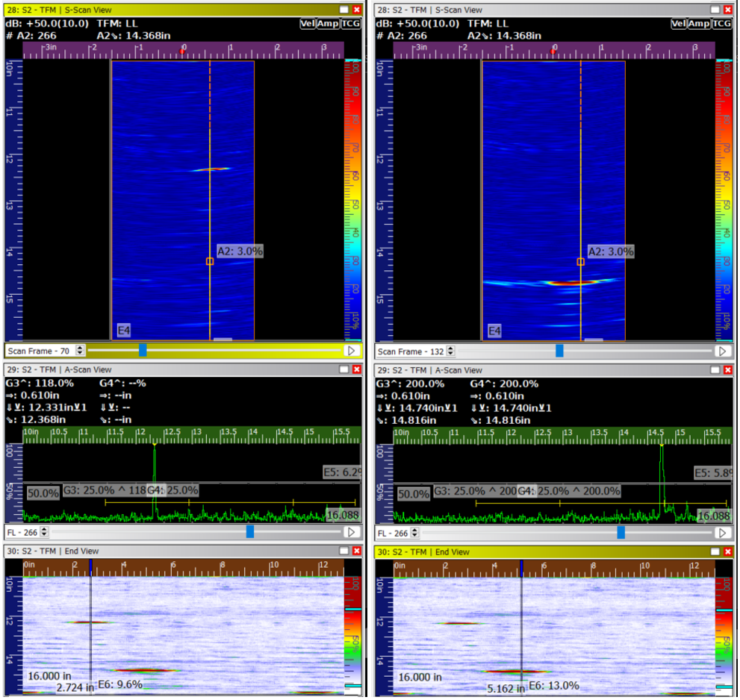Click the E6: 13.0% label in End View

pos(554,685)
